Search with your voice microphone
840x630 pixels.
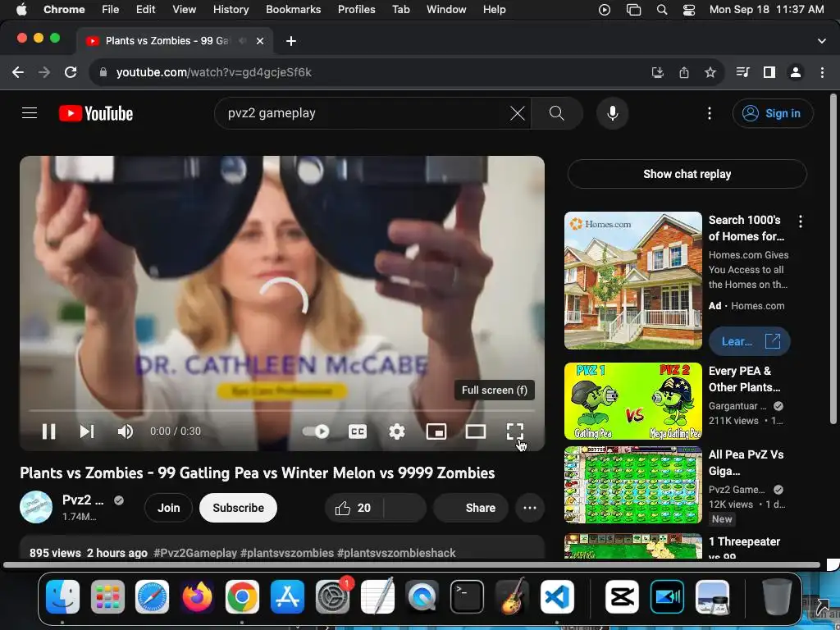tap(612, 113)
